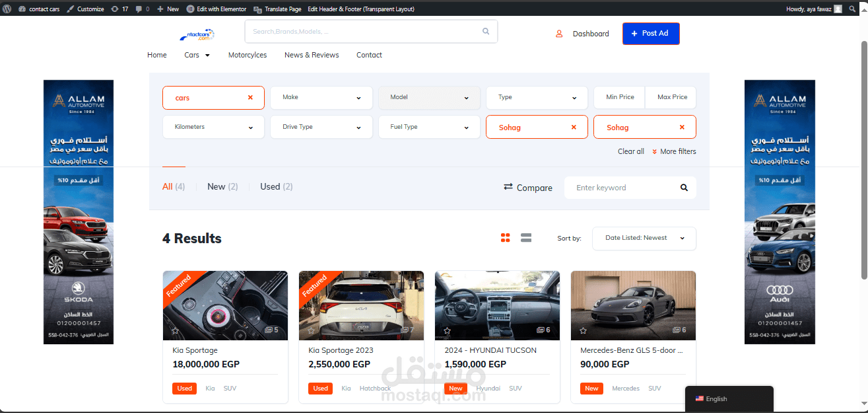This screenshot has width=868, height=413.
Task: Expand More filters
Action: (x=674, y=151)
